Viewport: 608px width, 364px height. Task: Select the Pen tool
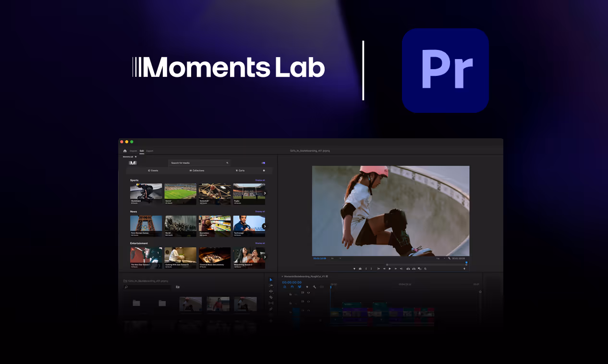tap(271, 309)
